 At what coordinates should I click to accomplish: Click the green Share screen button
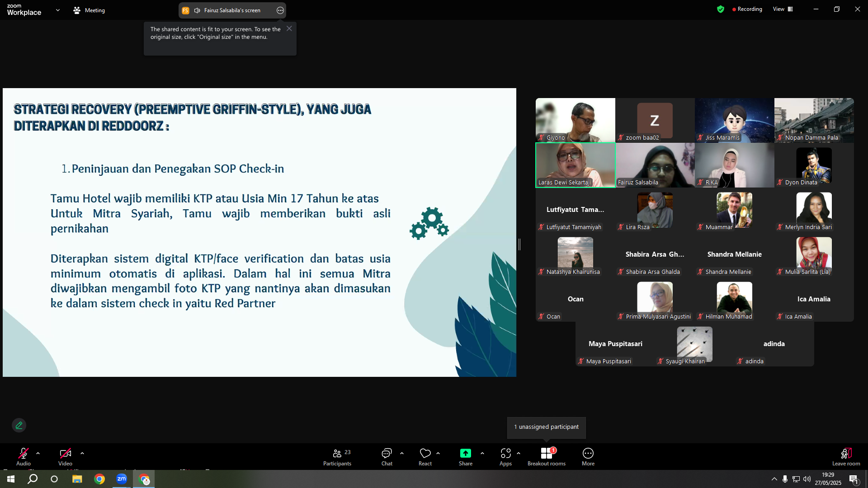(466, 456)
